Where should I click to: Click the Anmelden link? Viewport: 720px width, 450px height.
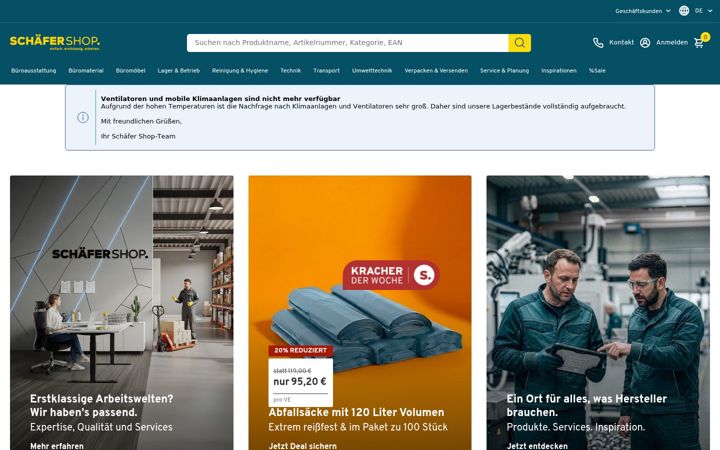(x=672, y=43)
